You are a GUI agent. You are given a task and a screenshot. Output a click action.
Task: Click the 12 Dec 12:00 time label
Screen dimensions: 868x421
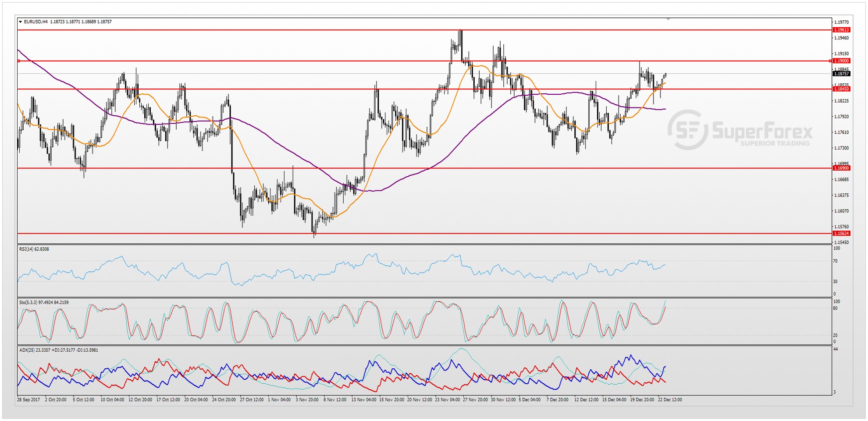tap(587, 400)
